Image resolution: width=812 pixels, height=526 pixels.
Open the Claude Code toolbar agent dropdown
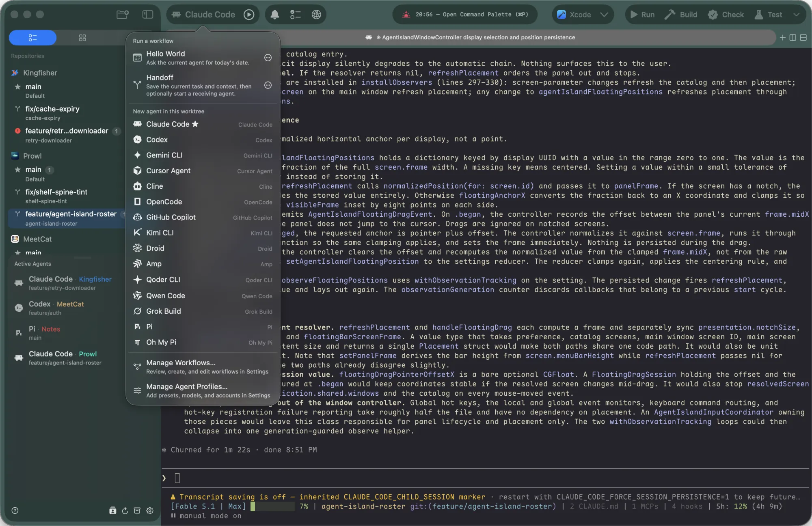coord(203,15)
